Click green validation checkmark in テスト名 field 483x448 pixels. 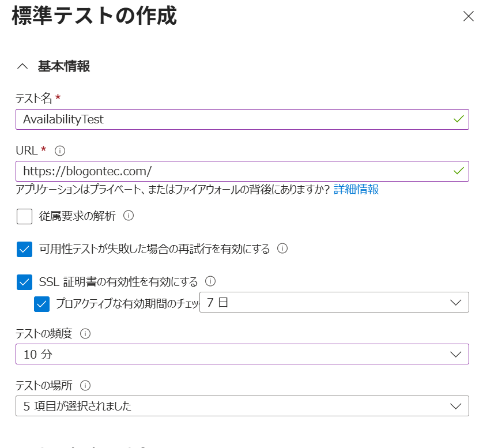459,119
